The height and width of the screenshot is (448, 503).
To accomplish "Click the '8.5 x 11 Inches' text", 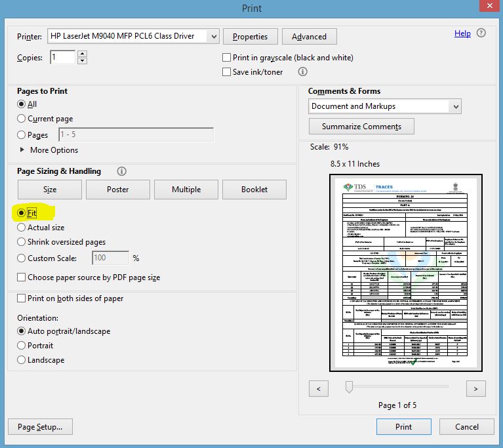I will click(x=355, y=164).
